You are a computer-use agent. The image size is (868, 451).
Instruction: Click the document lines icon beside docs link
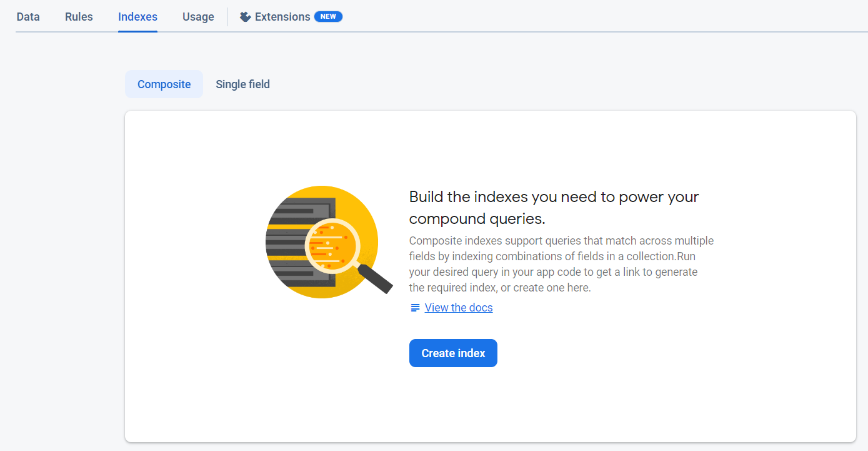point(415,308)
